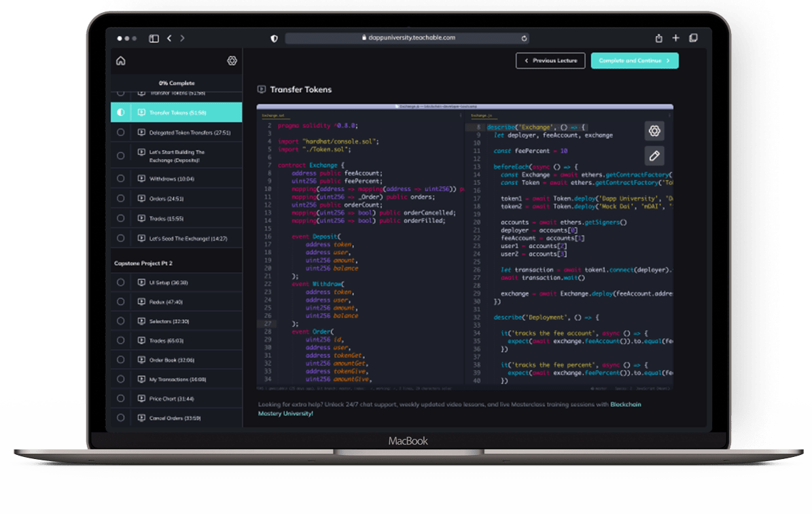Open a new Safari tab
This screenshot has width=812, height=514.
[x=675, y=39]
